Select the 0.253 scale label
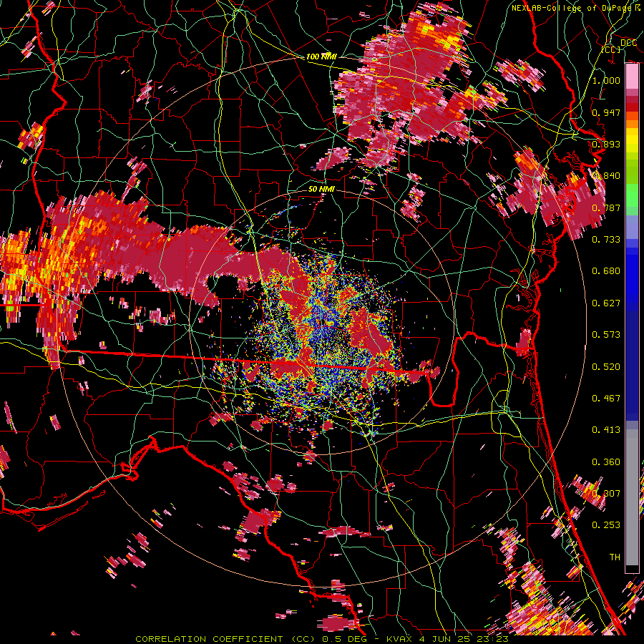Screen dimensions: 644x644 tap(606, 525)
